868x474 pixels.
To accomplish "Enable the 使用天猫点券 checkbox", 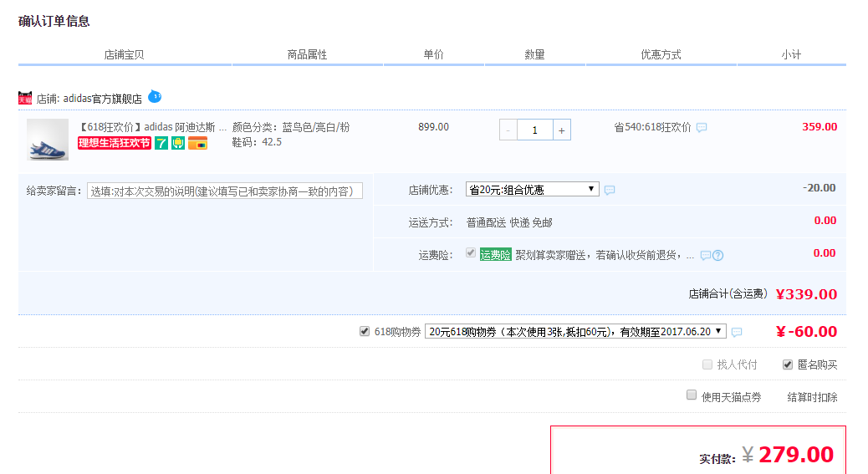I will click(x=692, y=395).
